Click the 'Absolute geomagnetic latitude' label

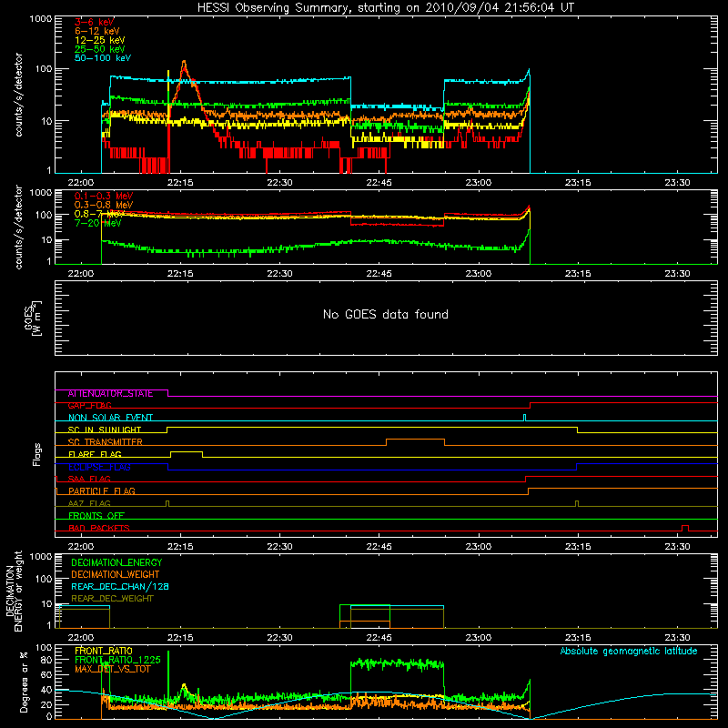click(629, 652)
